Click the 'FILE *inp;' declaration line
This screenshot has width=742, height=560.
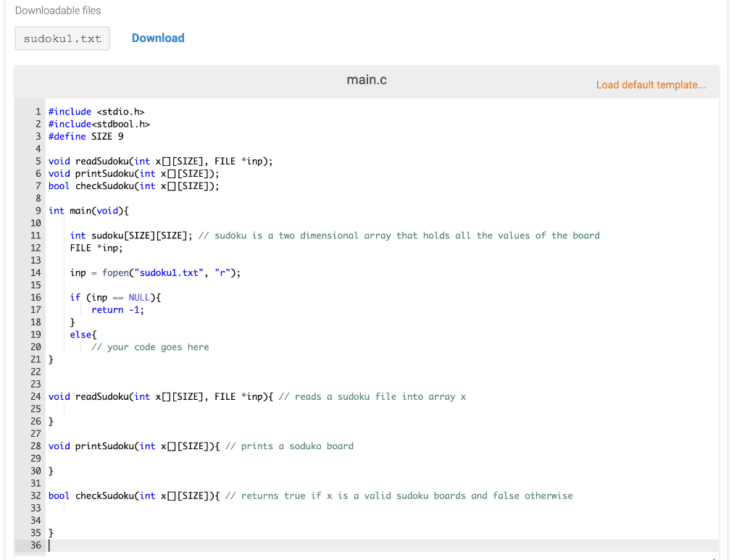[x=96, y=248]
